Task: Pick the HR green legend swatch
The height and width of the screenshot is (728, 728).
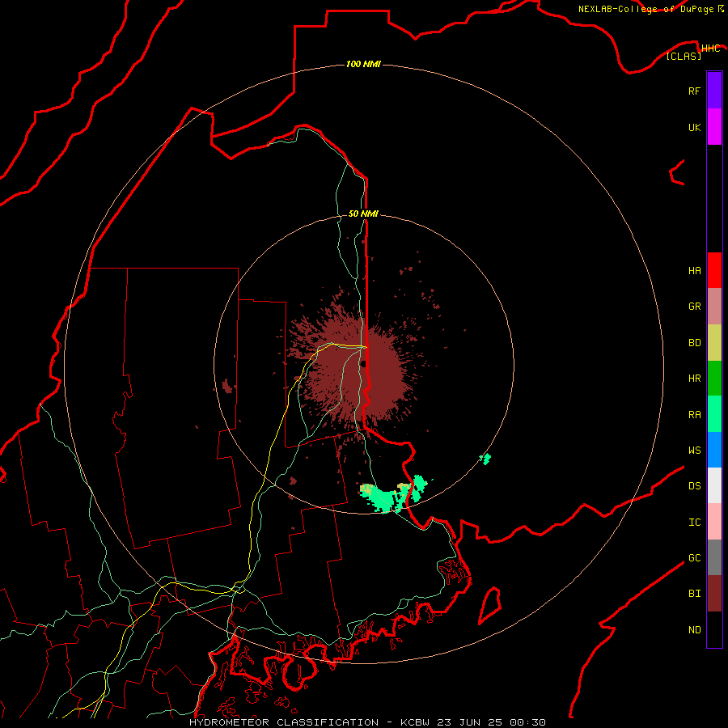Action: (714, 379)
